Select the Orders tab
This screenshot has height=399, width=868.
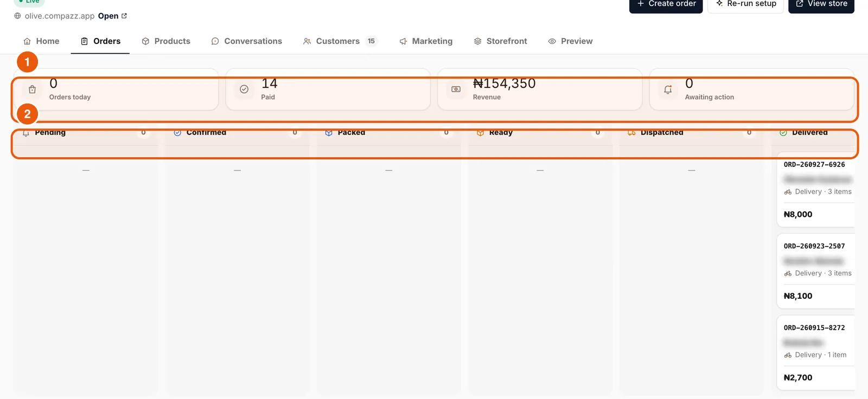100,41
